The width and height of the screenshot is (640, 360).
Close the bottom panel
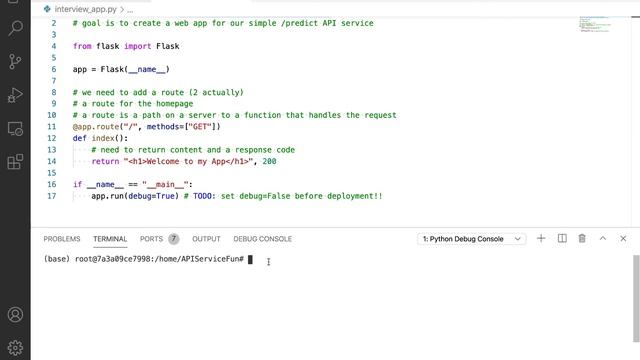click(x=623, y=238)
